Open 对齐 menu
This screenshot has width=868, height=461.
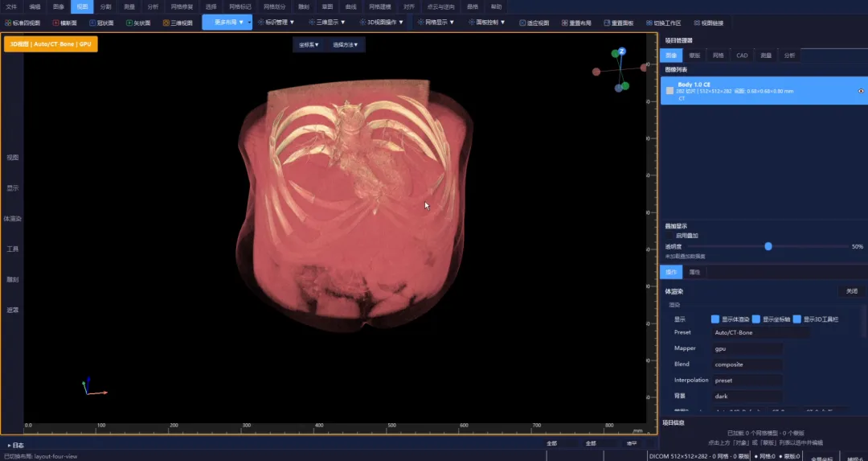(x=409, y=6)
